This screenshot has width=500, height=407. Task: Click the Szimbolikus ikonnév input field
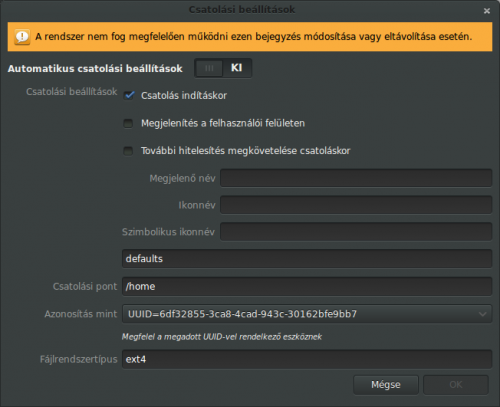pos(356,232)
